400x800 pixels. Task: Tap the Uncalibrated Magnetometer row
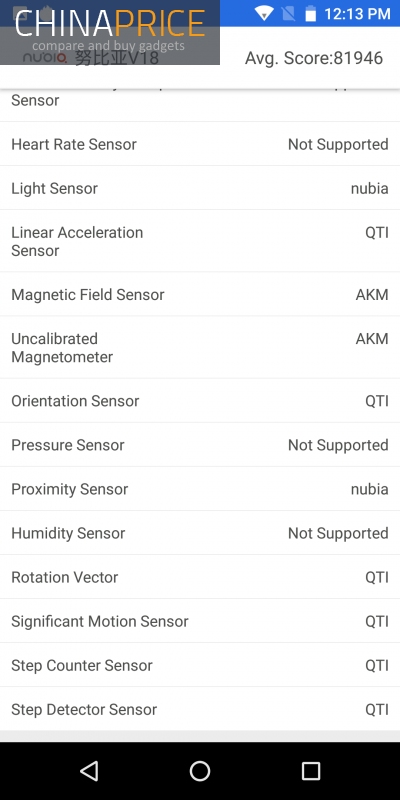tap(200, 347)
